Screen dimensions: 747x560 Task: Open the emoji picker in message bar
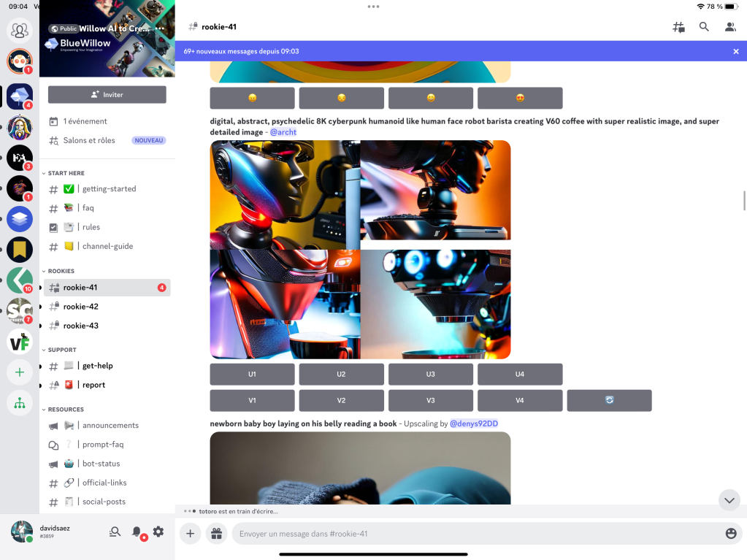tap(731, 534)
